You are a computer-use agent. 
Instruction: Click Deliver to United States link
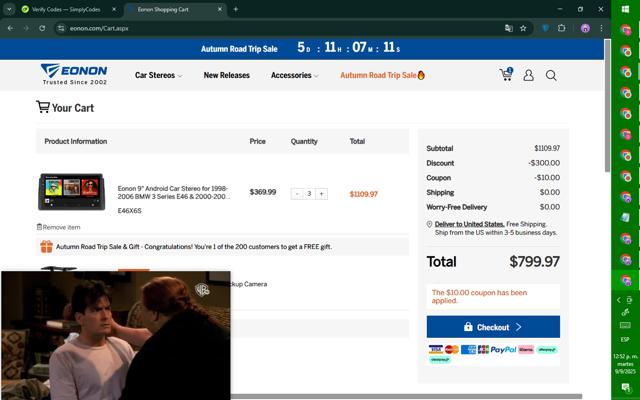pos(469,224)
